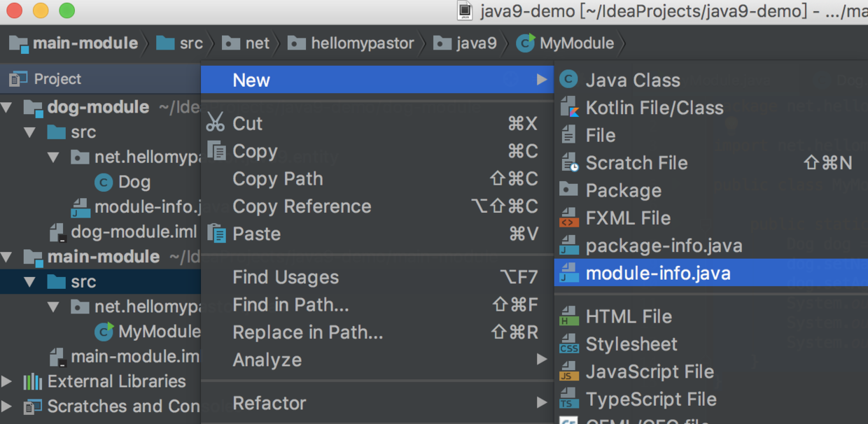Click the Stylesheet CSS icon

(569, 344)
